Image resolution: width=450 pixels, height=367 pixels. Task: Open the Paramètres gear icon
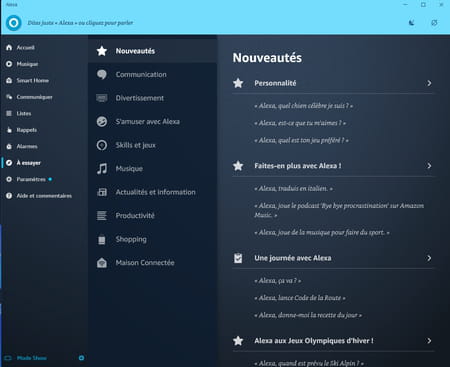[x=9, y=179]
